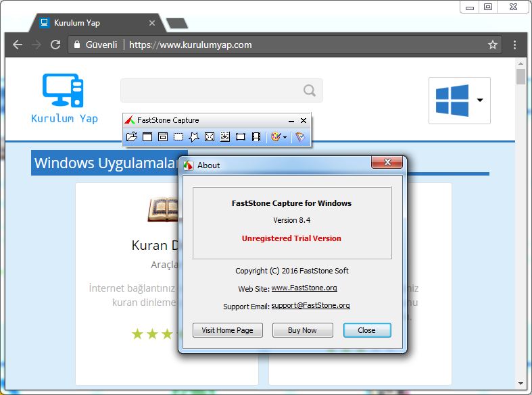Select the Kurulum Yap browser tab
This screenshot has height=395, width=532.
point(97,23)
